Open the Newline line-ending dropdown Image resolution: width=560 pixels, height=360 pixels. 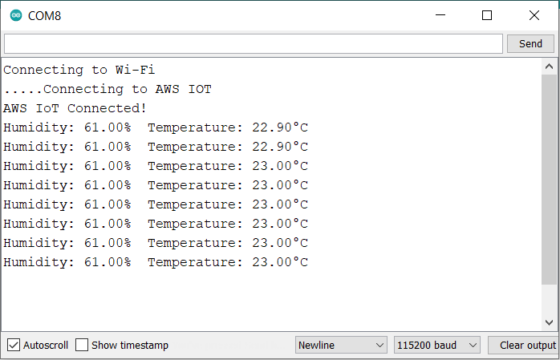341,345
